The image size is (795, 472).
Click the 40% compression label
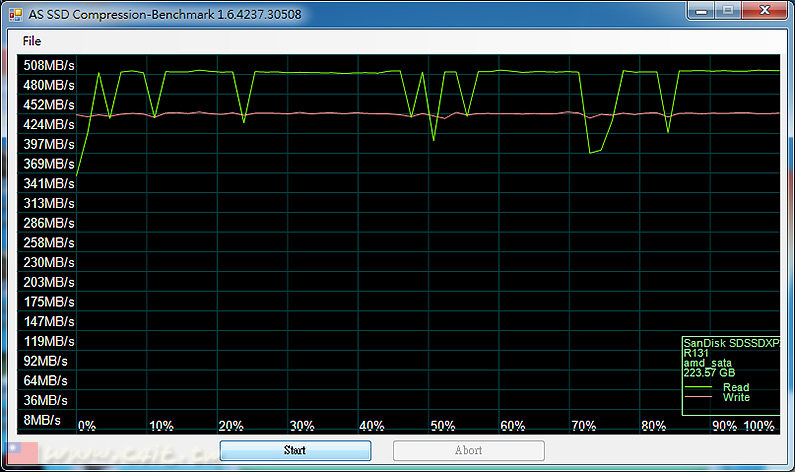pyautogui.click(x=372, y=426)
